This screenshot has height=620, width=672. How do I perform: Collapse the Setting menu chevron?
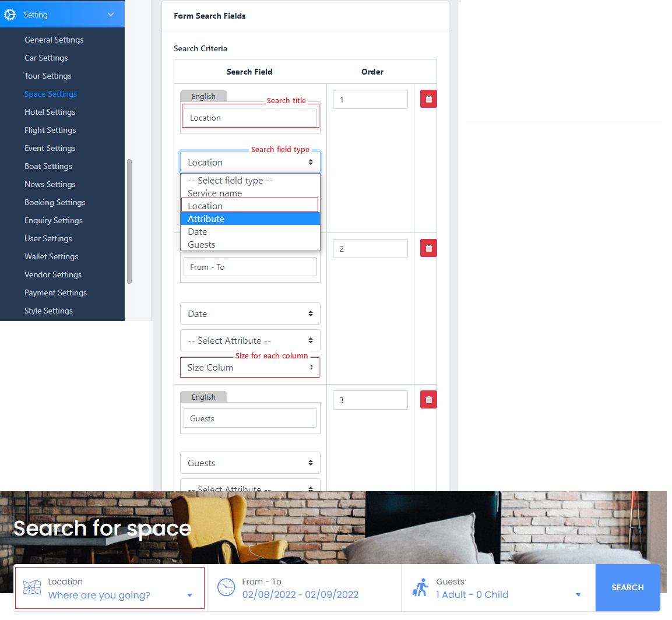pos(111,15)
